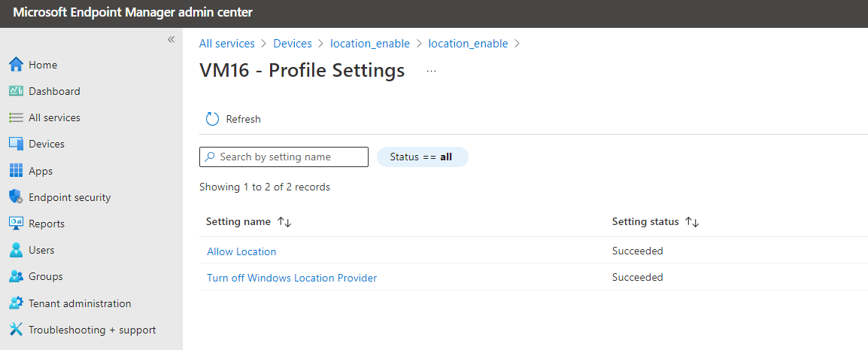This screenshot has width=868, height=350.
Task: Open the Allow Location setting link
Action: [x=241, y=251]
